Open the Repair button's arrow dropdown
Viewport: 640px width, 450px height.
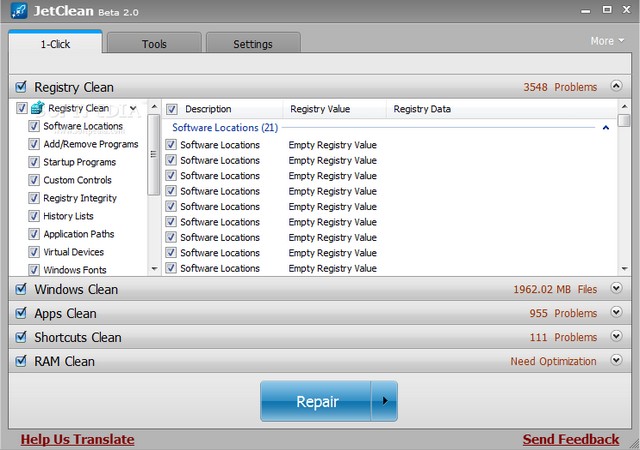(x=385, y=402)
